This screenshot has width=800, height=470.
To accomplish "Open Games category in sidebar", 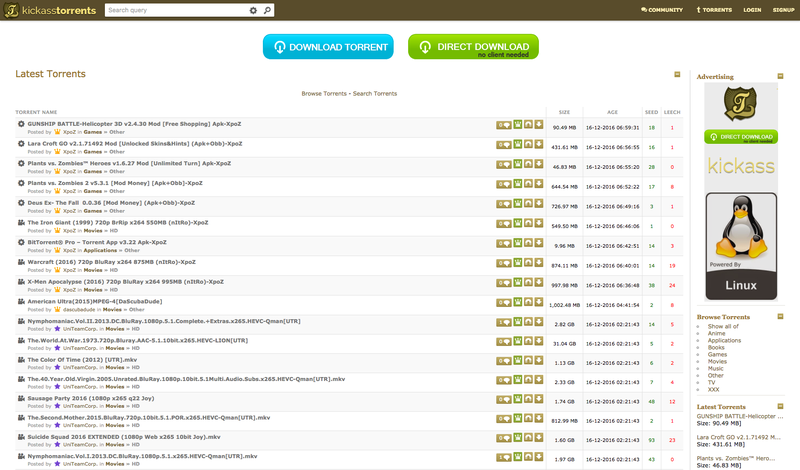I will pyautogui.click(x=717, y=354).
